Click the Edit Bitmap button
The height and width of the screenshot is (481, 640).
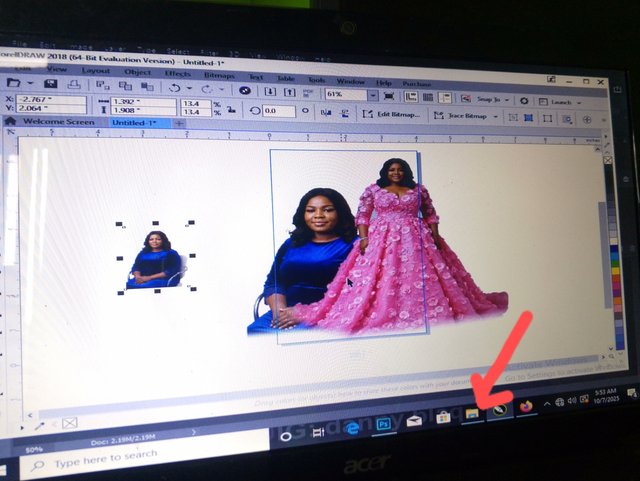click(x=391, y=114)
